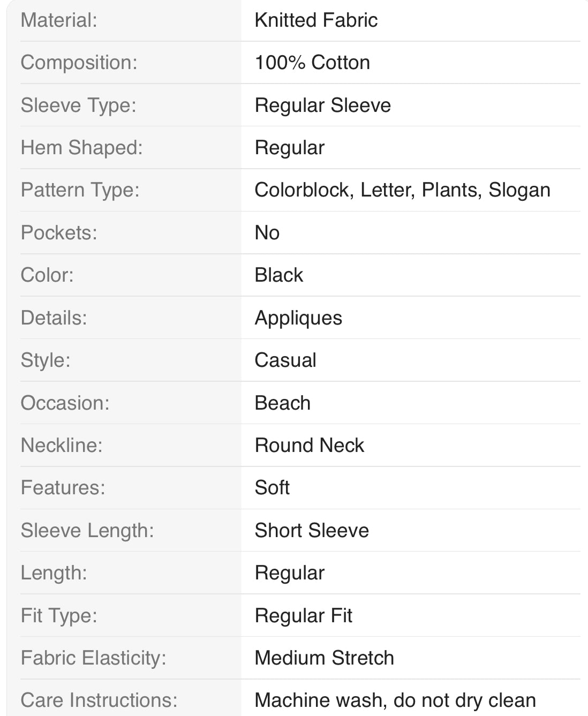Select the 'Soft' features value
This screenshot has width=588, height=716.
point(272,488)
